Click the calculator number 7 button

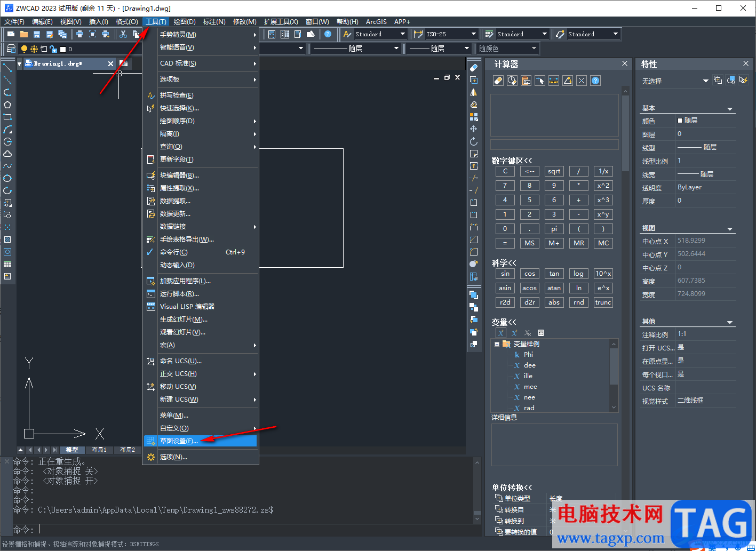coord(505,186)
